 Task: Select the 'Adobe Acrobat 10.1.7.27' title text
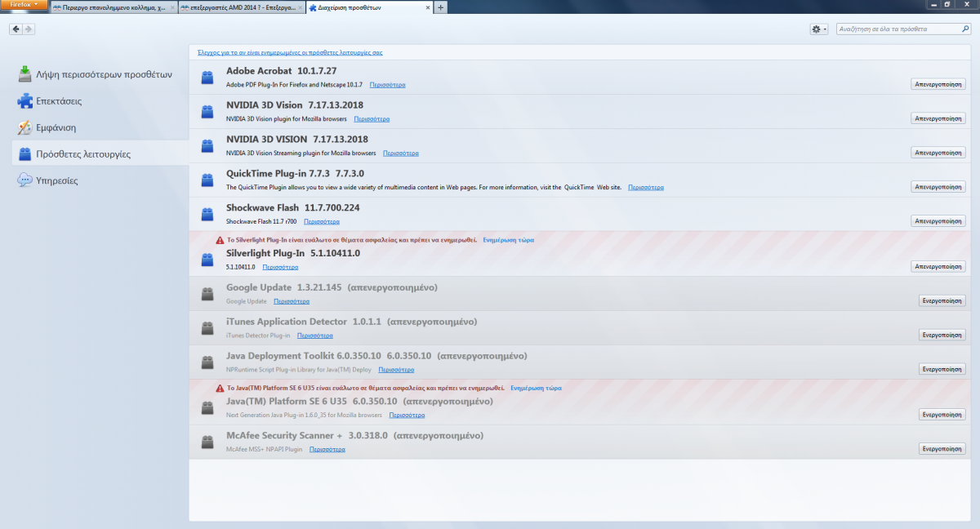282,71
